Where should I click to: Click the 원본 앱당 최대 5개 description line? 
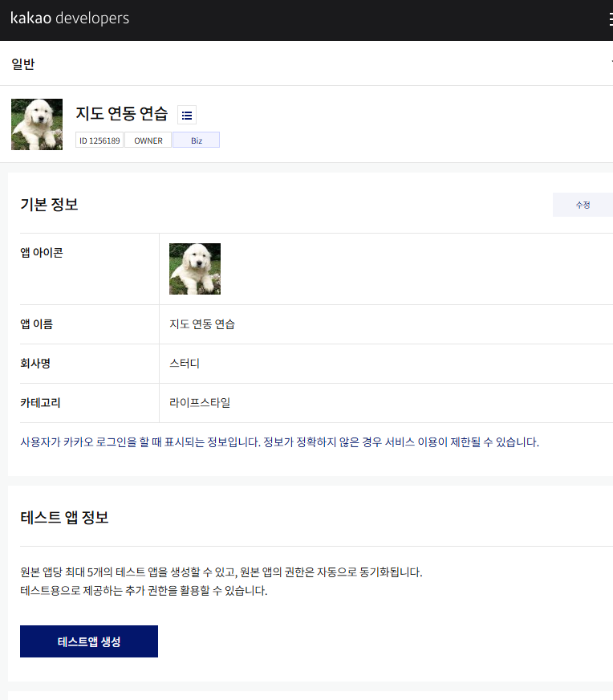click(221, 572)
